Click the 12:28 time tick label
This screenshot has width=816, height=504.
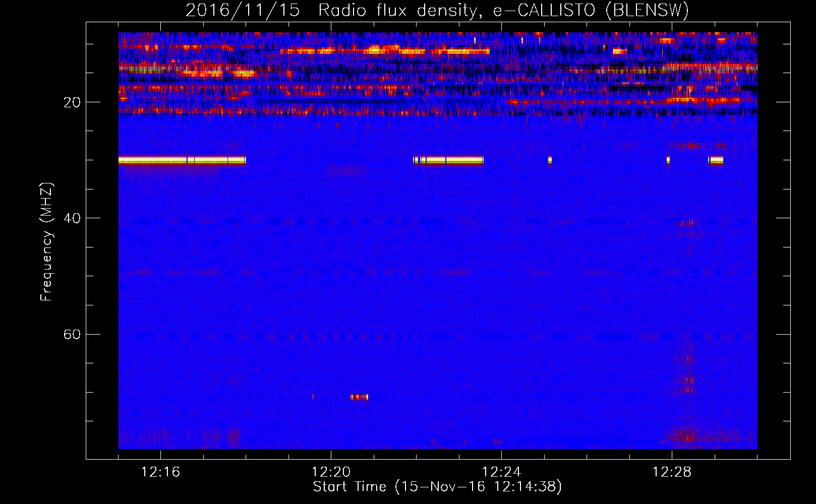[x=672, y=472]
